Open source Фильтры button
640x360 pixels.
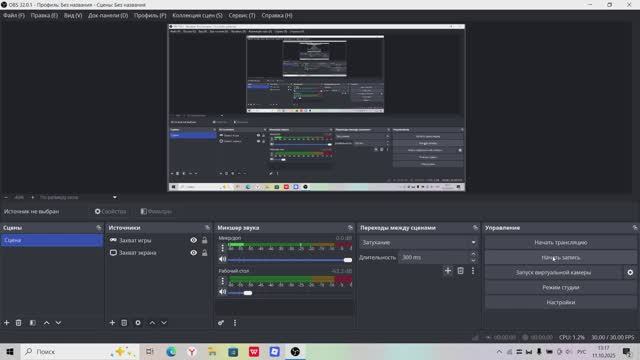[x=156, y=211]
